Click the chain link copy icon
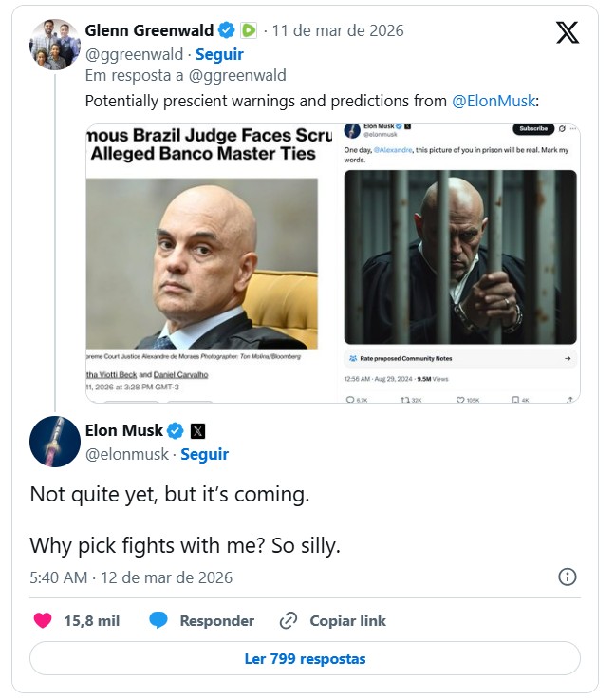 coord(289,620)
